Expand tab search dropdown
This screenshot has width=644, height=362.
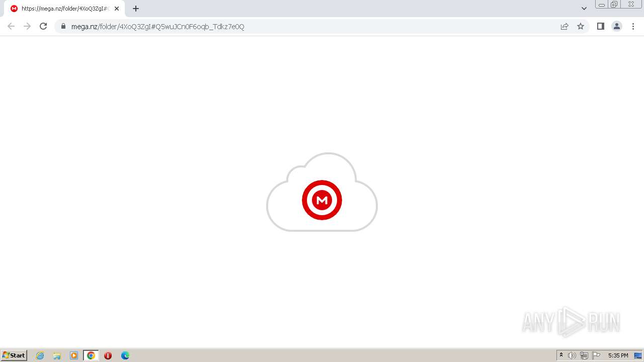pos(584,9)
